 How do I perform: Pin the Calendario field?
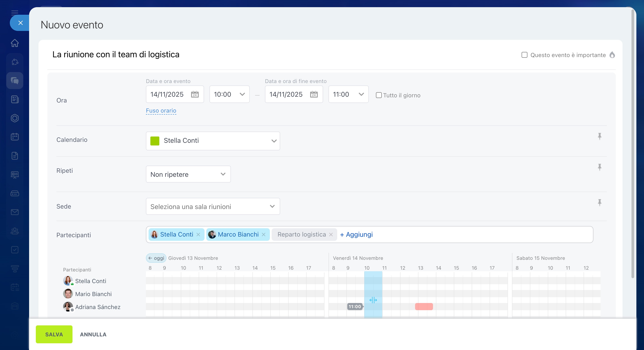(599, 136)
